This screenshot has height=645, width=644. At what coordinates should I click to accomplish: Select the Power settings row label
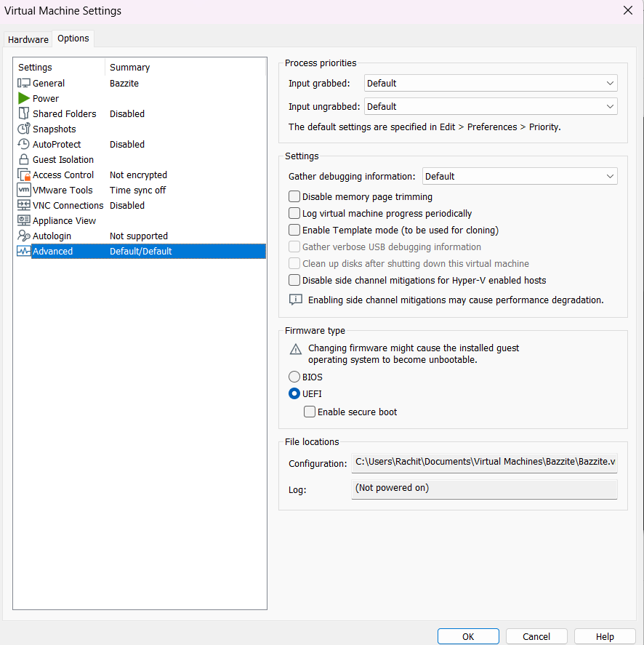(46, 98)
